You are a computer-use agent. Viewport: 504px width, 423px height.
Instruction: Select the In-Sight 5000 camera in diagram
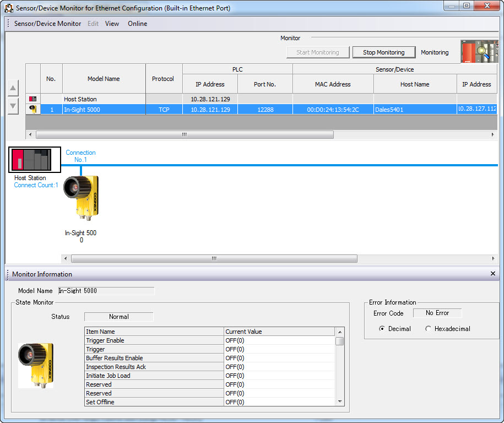pyautogui.click(x=81, y=197)
